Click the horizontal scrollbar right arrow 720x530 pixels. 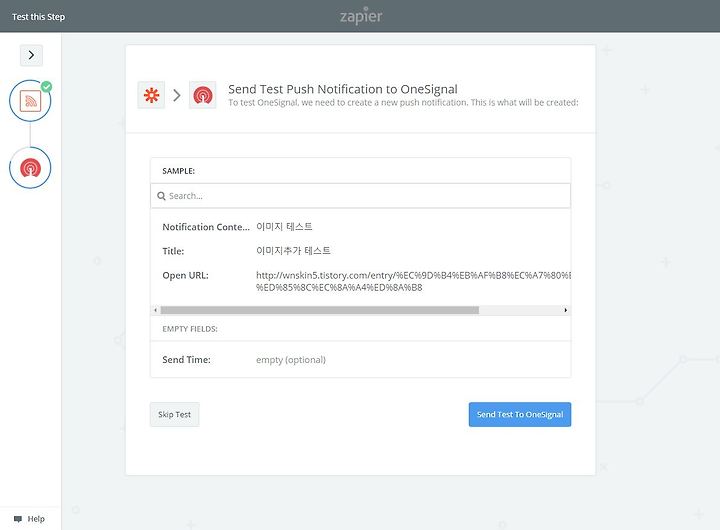(x=565, y=310)
